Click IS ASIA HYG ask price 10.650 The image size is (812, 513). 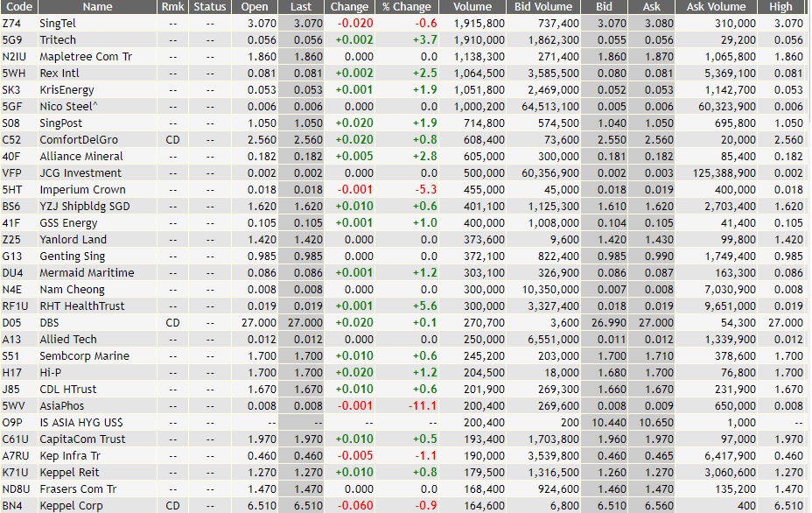coord(656,422)
